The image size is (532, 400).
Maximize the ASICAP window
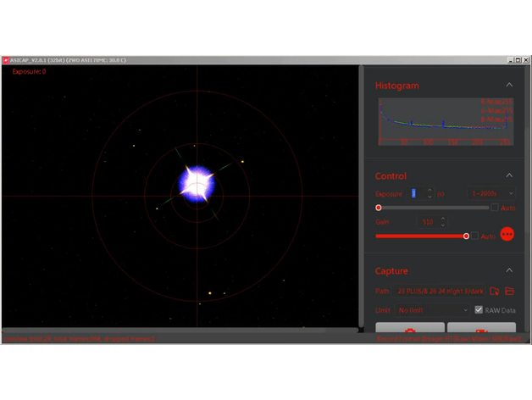pyautogui.click(x=518, y=60)
